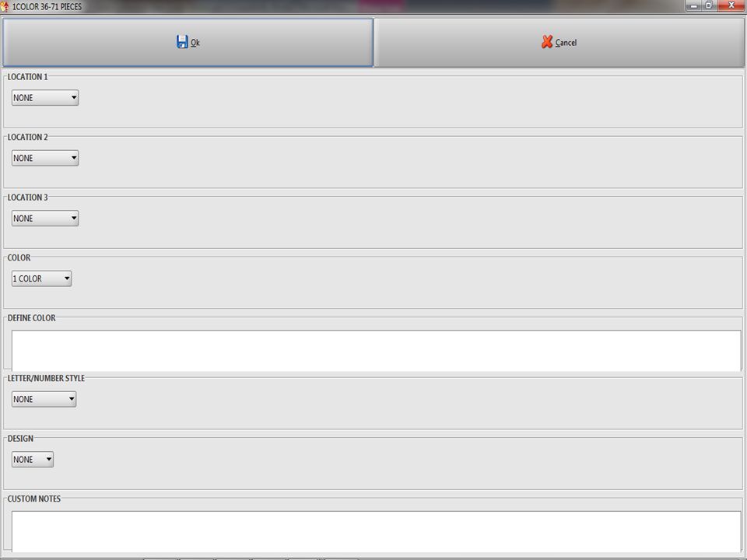The image size is (747, 560).
Task: Expand the LETTER/NUMBER STYLE dropdown
Action: point(44,399)
